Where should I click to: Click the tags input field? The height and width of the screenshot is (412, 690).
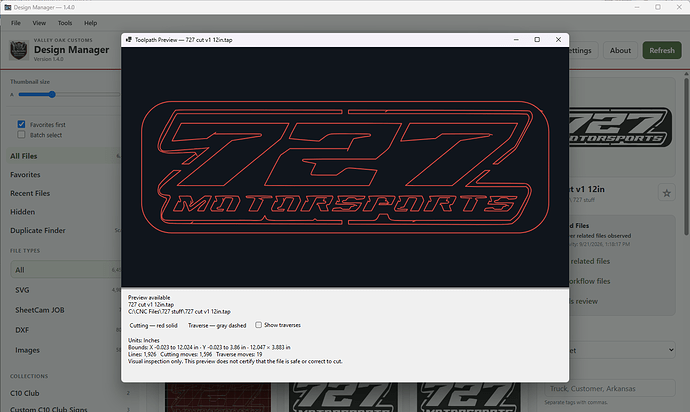pyautogui.click(x=610, y=388)
